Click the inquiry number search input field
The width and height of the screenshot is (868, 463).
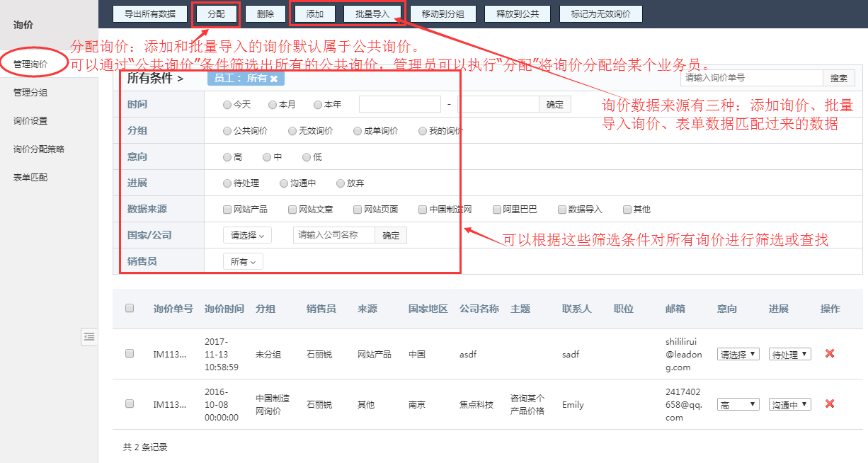click(752, 78)
